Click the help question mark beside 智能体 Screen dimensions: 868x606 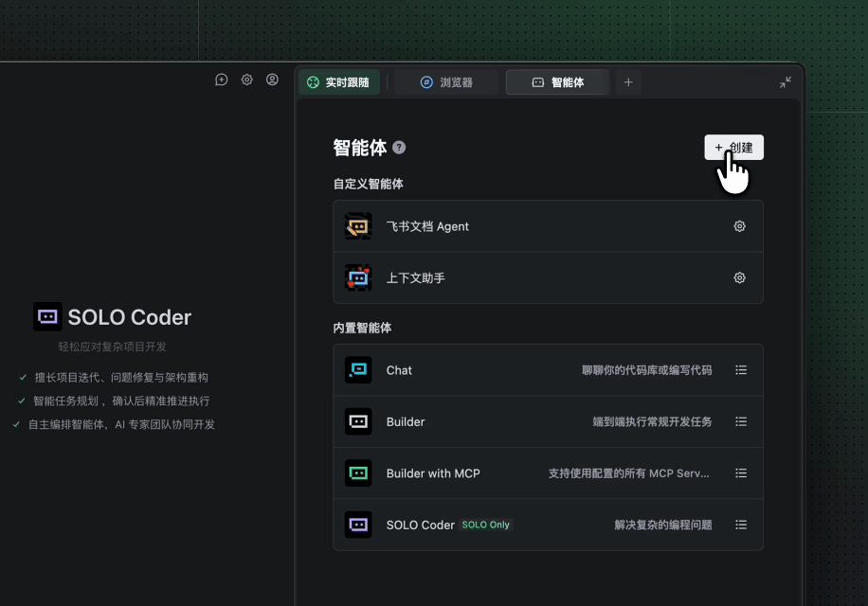[399, 148]
